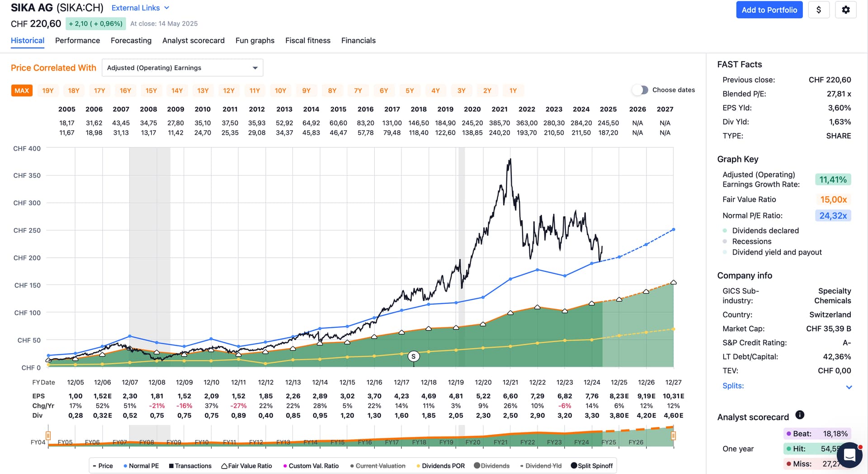
Task: Click the EPS value 8,23E for 12/25
Action: (x=619, y=396)
